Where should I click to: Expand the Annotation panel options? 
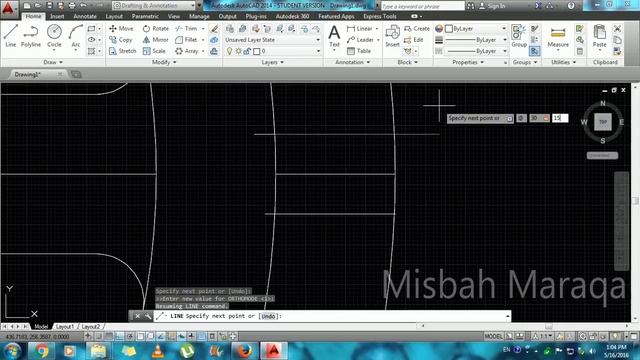point(352,62)
